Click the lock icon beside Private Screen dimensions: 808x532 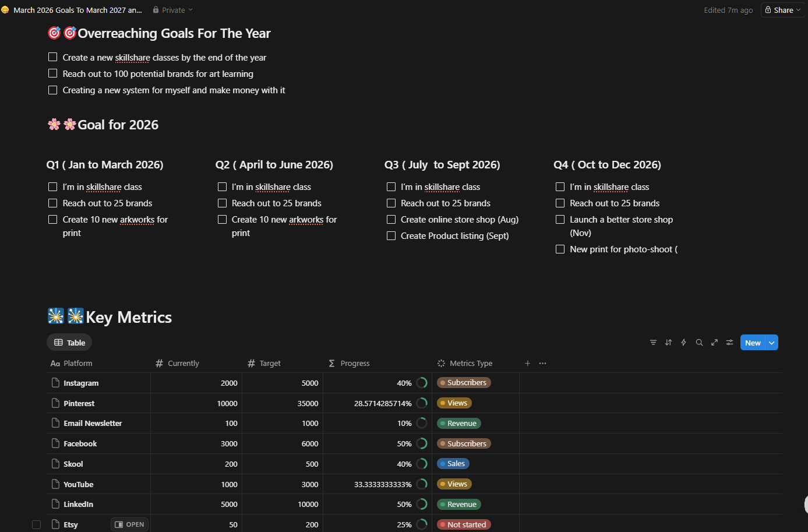[x=156, y=10]
